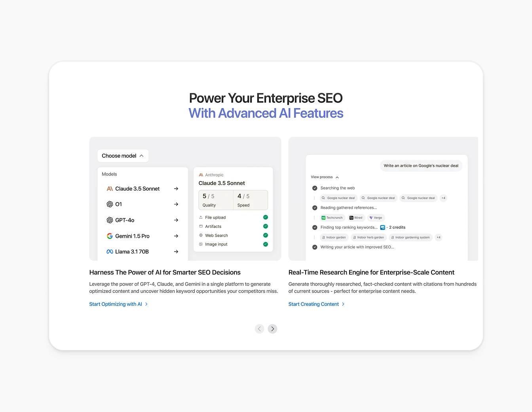Screen dimensions: 532x412
Task: Toggle the Image input check toggle
Action: tap(265, 244)
